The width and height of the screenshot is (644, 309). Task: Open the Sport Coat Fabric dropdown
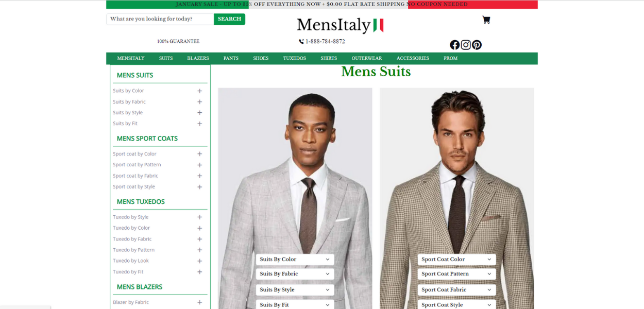click(x=456, y=290)
